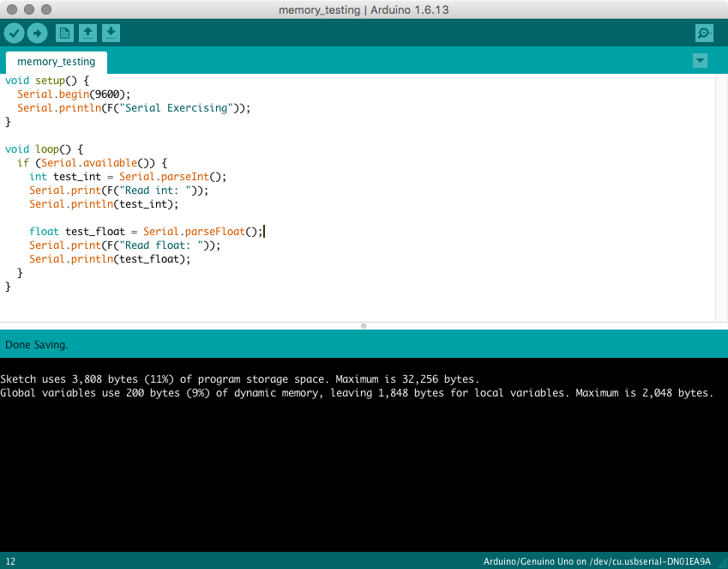Select the memory_testing tab

click(57, 62)
